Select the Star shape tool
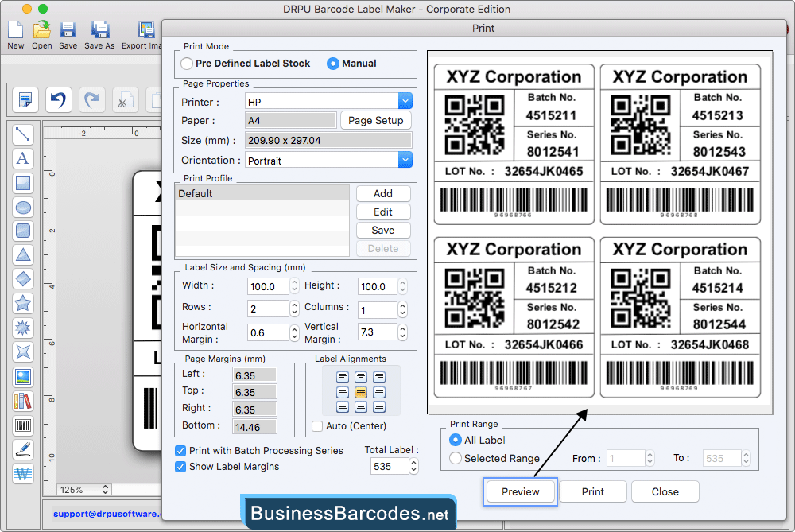Viewport: 795px width, 532px height. pos(23,303)
